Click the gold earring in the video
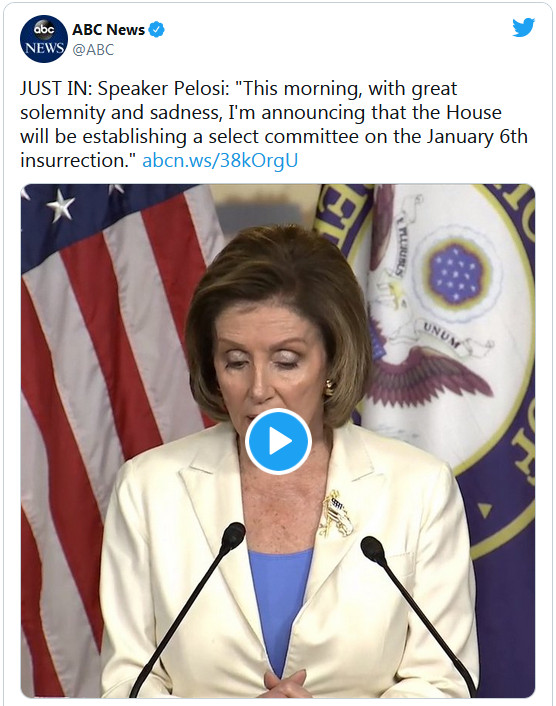This screenshot has width=556, height=706. click(330, 386)
